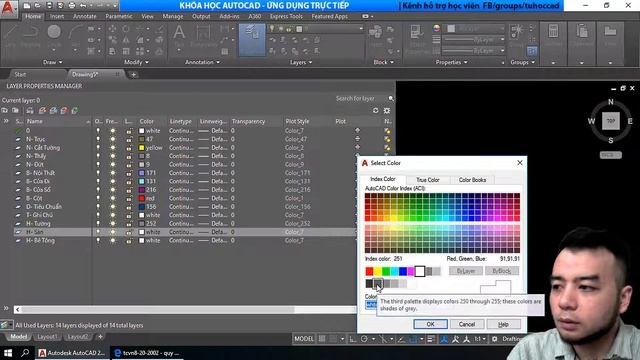This screenshot has height=360, width=640.
Task: Expand the Properties panel dropdown
Action: (x=451, y=62)
